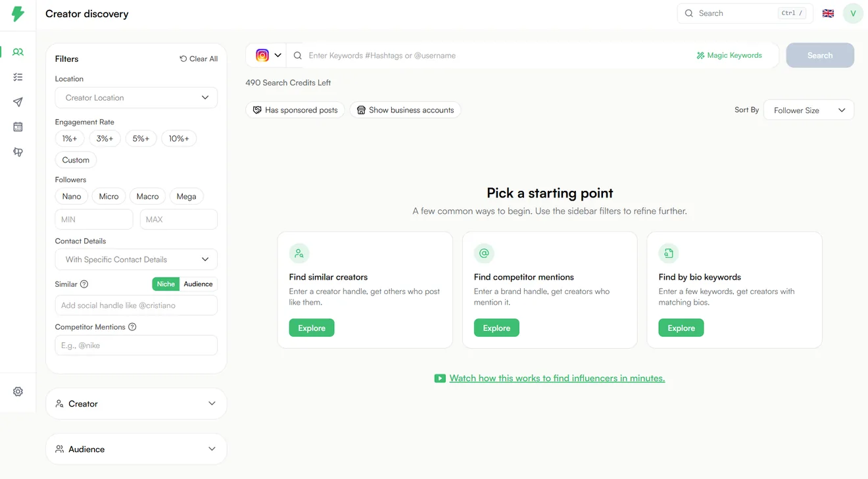
Task: Toggle the 3%+ engagement rate chip
Action: point(105,139)
